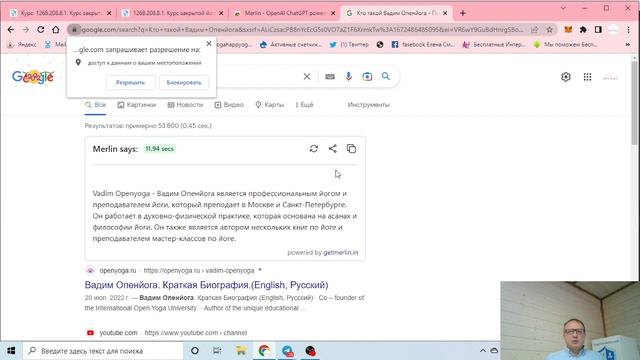Screen dimensions: 640x360
Task: Select the Новости search filter
Action: (x=185, y=105)
